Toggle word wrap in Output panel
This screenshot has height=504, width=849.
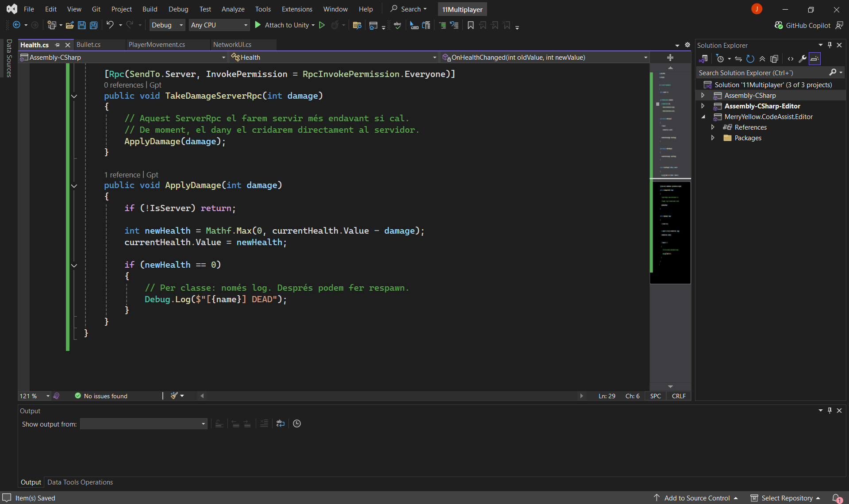[280, 423]
